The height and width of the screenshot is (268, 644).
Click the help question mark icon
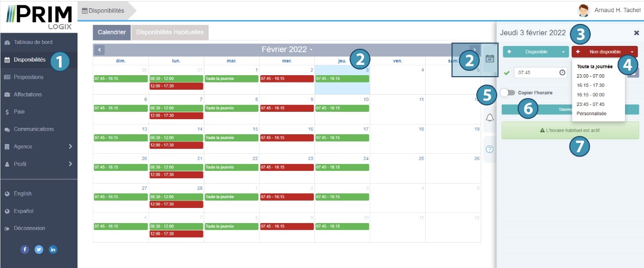coord(490,149)
